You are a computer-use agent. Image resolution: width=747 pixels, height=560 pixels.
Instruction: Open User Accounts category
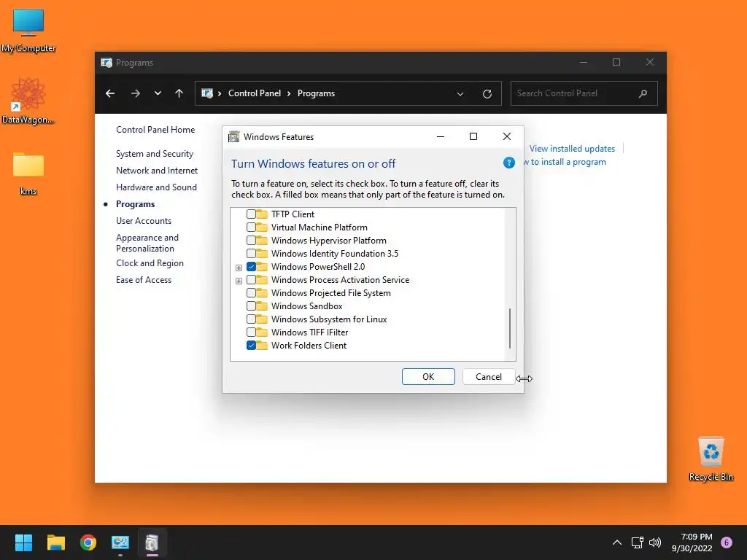click(144, 221)
